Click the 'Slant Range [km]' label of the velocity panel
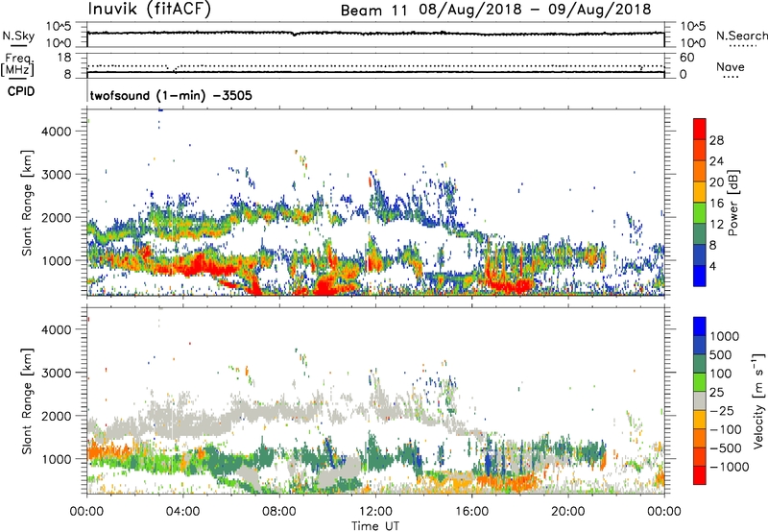 [x=27, y=401]
